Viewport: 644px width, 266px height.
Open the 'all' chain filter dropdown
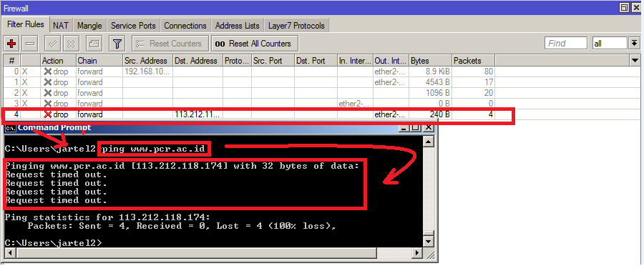coord(635,43)
